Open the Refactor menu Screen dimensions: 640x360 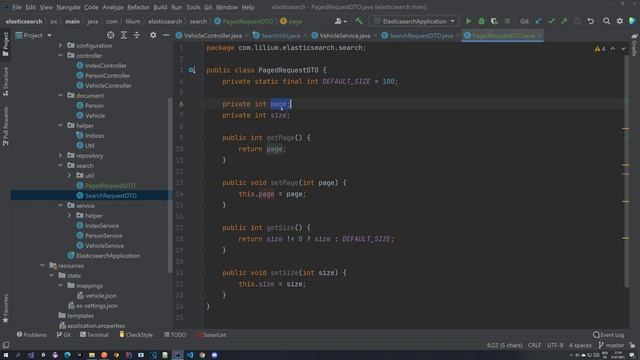coord(138,7)
